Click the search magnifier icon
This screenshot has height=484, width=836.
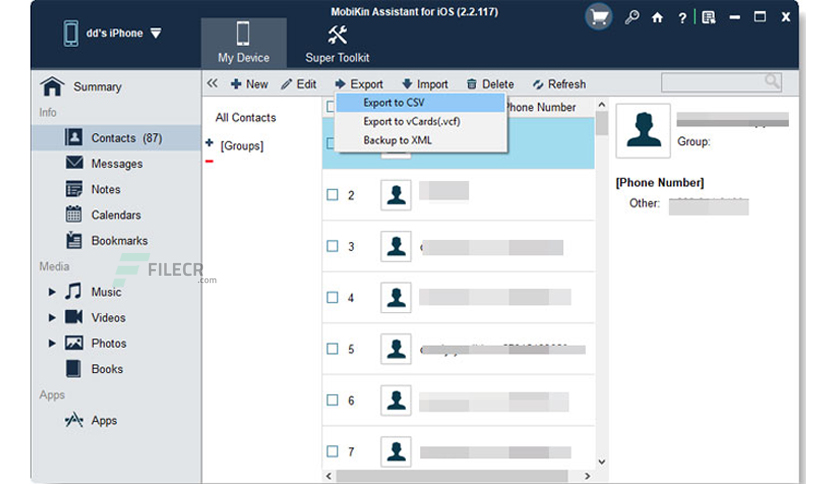click(x=772, y=81)
